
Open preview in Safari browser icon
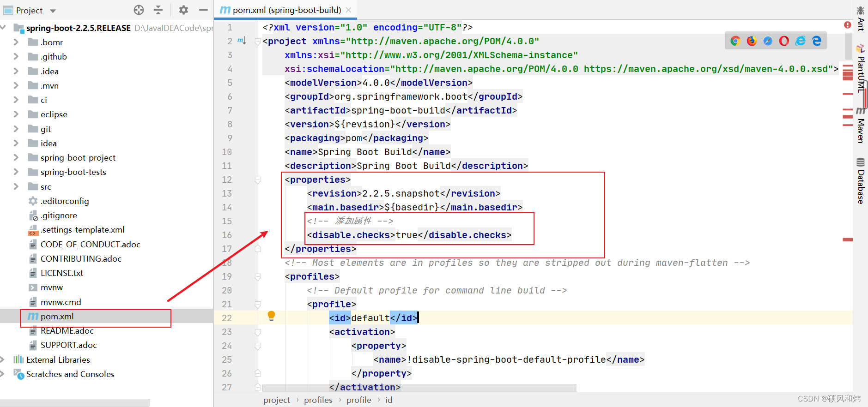768,41
